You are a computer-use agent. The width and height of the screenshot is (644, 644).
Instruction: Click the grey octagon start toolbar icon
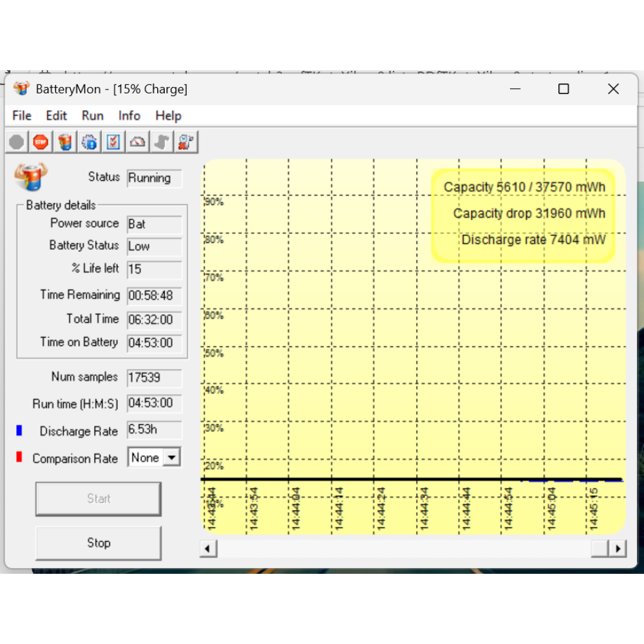(x=17, y=142)
